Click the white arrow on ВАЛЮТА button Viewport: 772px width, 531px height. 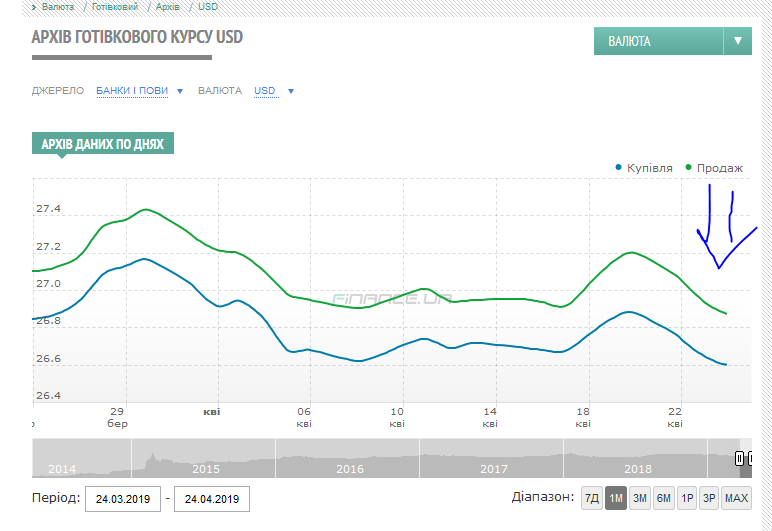(738, 41)
